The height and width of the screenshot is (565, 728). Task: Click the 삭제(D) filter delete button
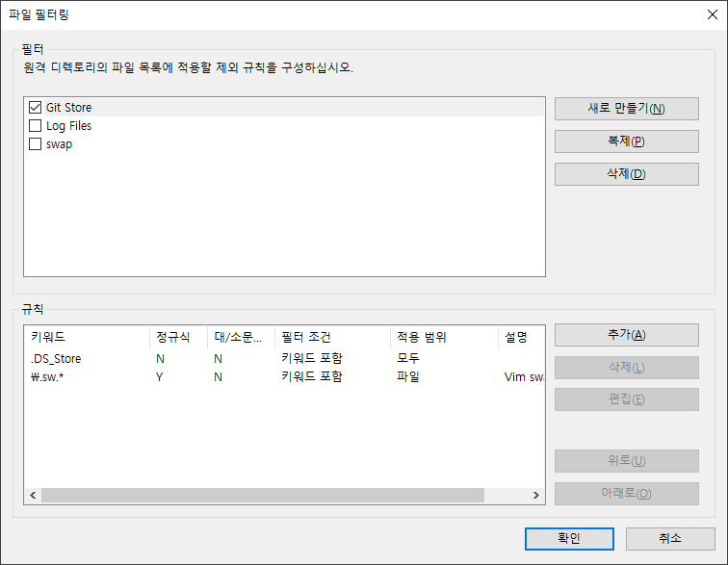[x=626, y=174]
